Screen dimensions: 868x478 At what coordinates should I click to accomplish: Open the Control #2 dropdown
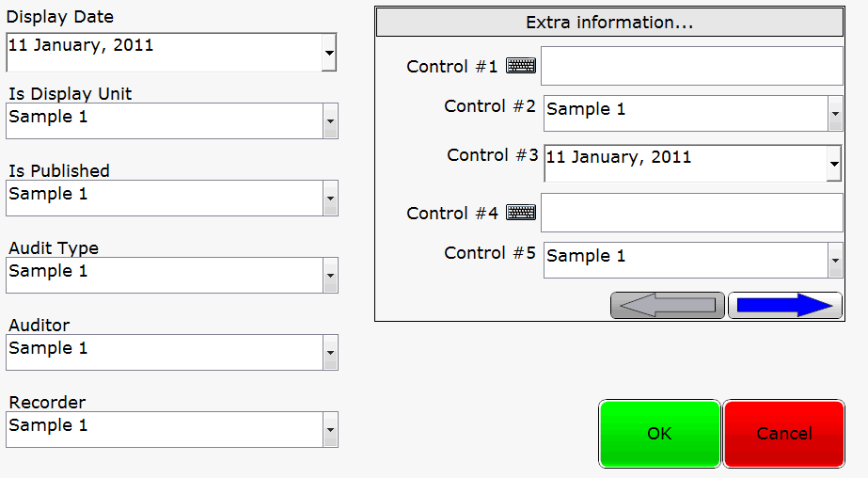835,114
